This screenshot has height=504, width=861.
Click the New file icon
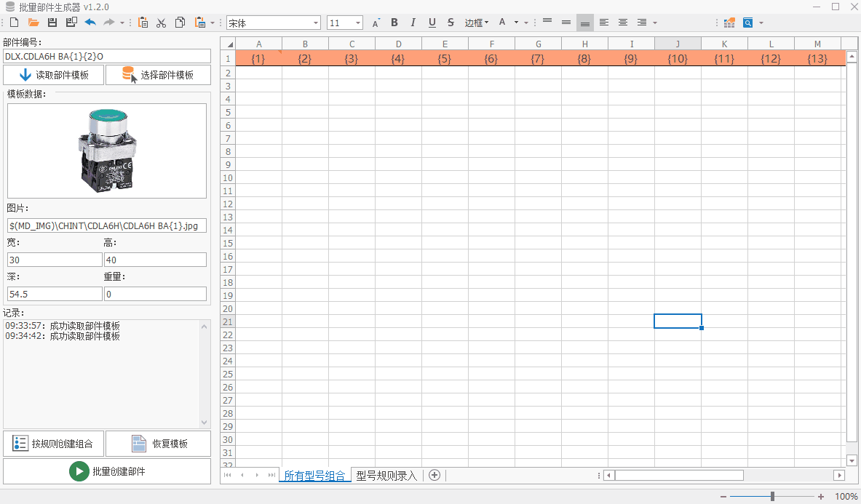tap(14, 23)
